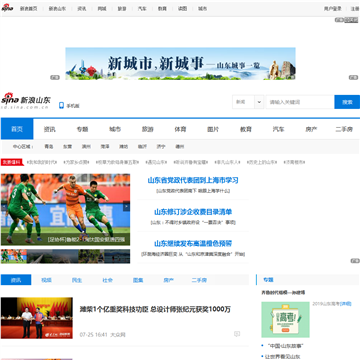Screen dimensions: 360x360
Task: Click the 高考 special topic image
Action: coord(285,320)
